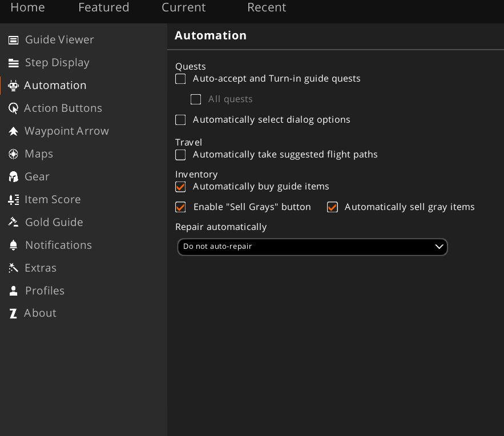This screenshot has height=436, width=504.
Task: Open the Notifications section
Action: [58, 245]
